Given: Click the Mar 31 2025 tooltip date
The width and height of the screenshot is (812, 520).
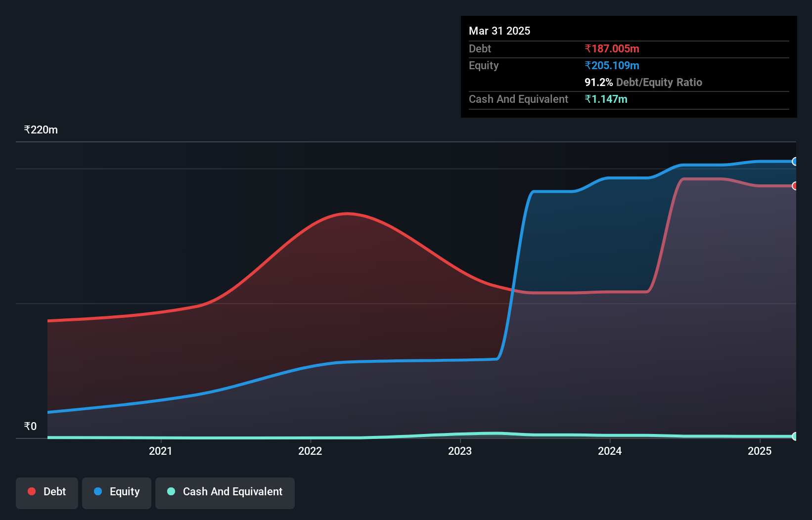Looking at the screenshot, I should point(499,31).
